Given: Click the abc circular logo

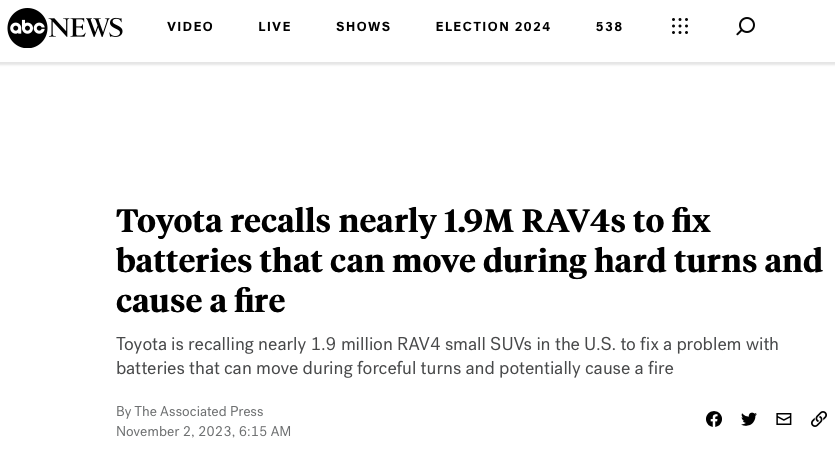Looking at the screenshot, I should click(x=27, y=28).
